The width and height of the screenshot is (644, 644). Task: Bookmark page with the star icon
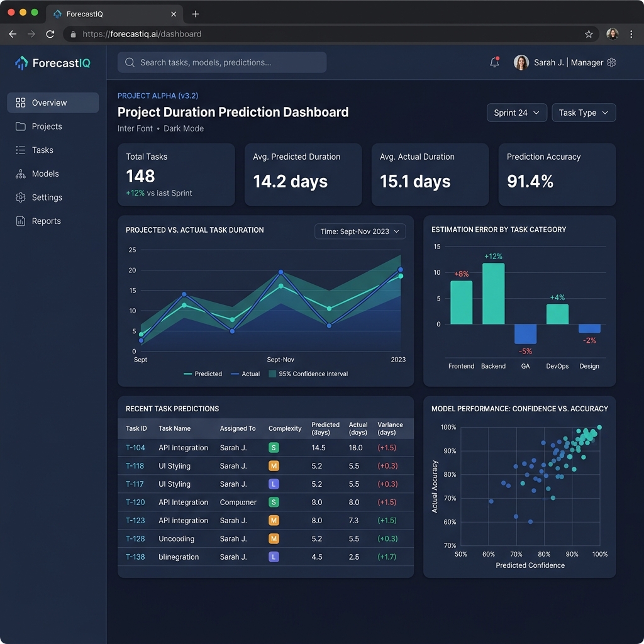[x=589, y=34]
